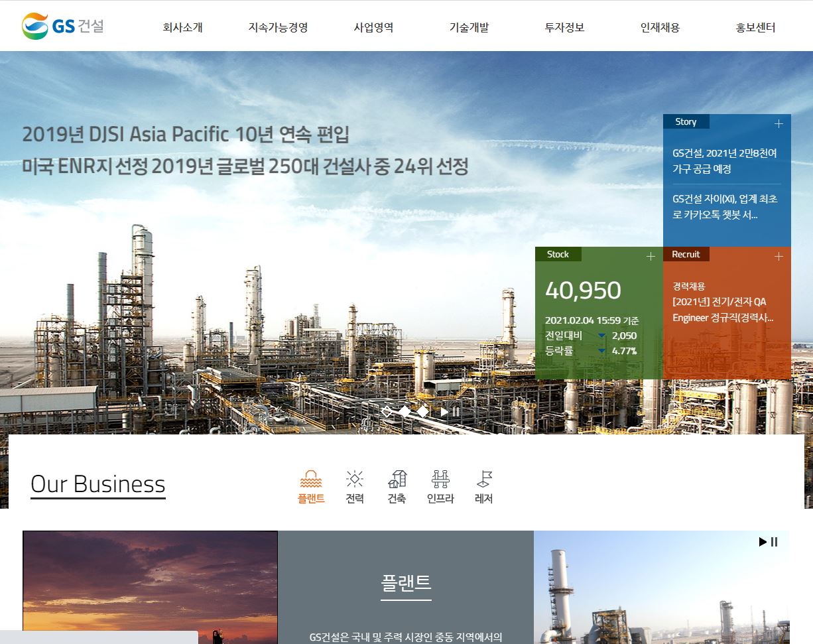The width and height of the screenshot is (813, 644).
Task: Click the Recruit label tab
Action: pyautogui.click(x=686, y=254)
